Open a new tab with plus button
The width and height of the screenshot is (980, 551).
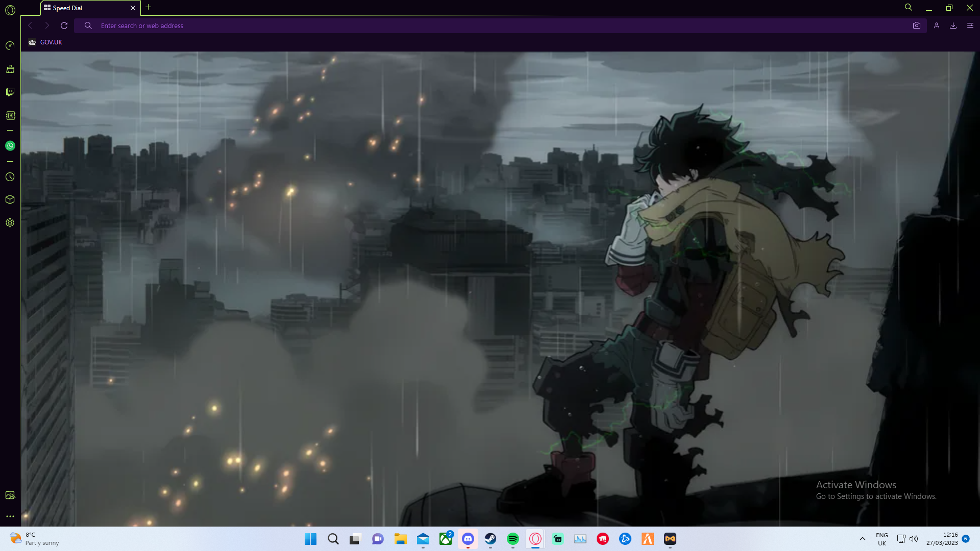(149, 7)
